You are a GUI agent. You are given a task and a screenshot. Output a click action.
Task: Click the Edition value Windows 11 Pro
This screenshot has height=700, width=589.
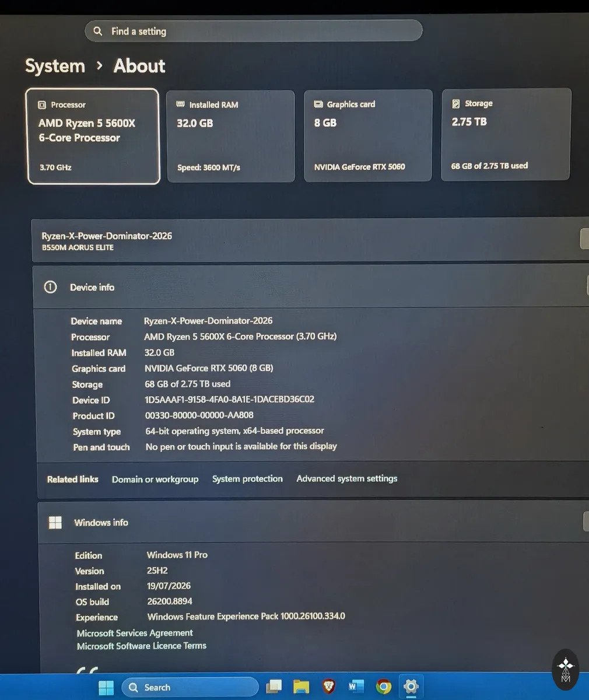click(177, 555)
